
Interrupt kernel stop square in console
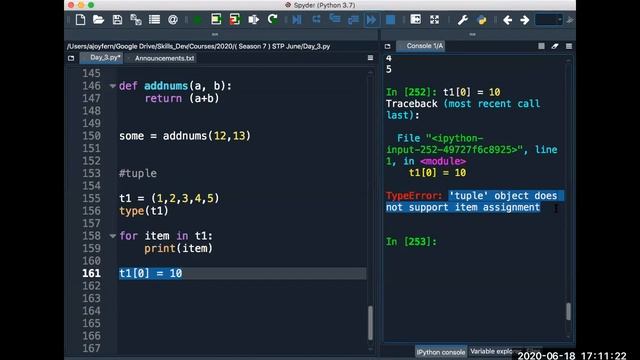(541, 46)
